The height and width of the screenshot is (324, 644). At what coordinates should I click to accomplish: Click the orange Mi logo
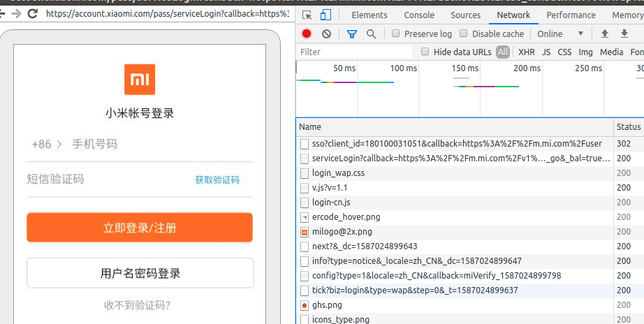tap(140, 80)
